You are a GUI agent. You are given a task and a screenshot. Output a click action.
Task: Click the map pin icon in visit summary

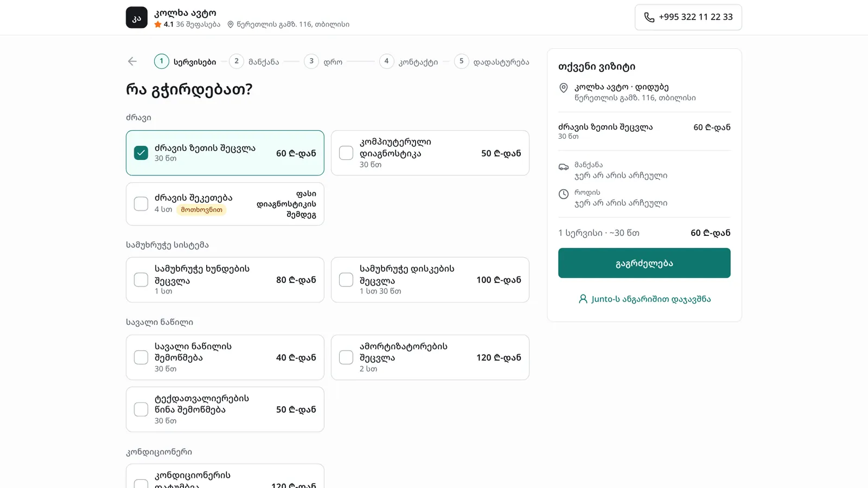[x=564, y=88]
